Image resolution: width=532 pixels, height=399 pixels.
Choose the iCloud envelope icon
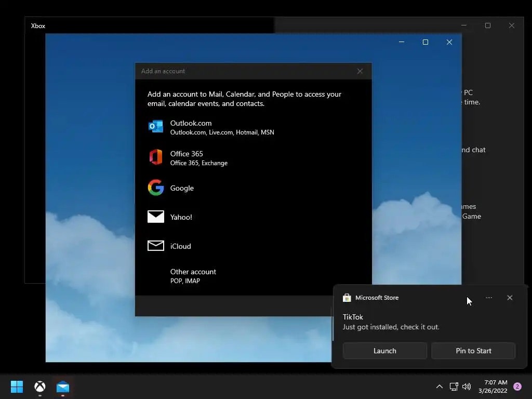click(156, 246)
